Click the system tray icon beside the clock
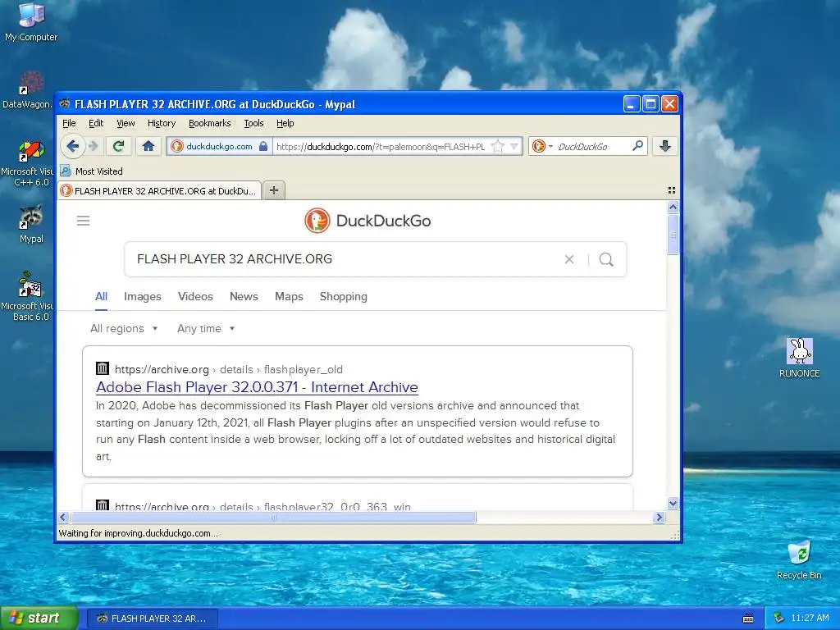The height and width of the screenshot is (630, 840). pos(779,619)
